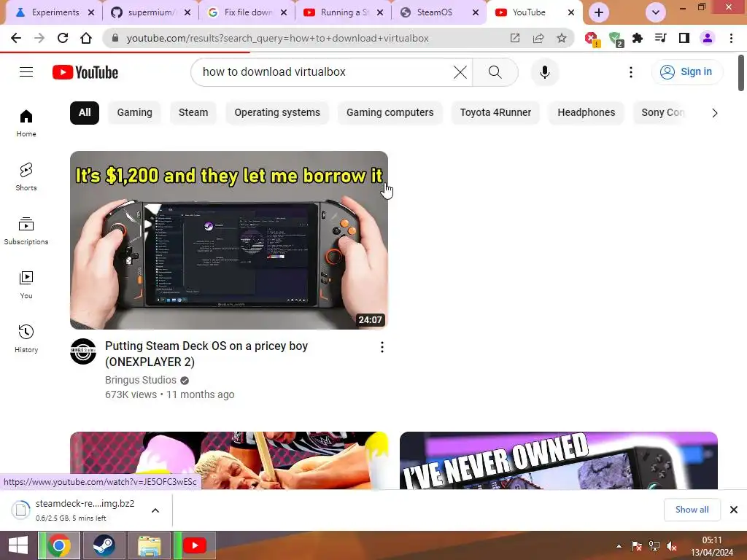The height and width of the screenshot is (560, 747).
Task: Open the You section in the sidebar
Action: tap(26, 285)
